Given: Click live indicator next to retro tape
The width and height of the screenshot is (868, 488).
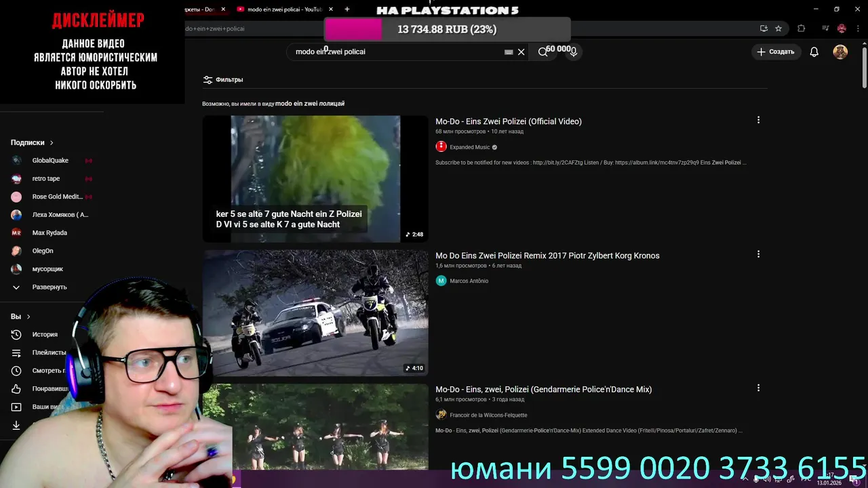Looking at the screenshot, I should coord(88,179).
